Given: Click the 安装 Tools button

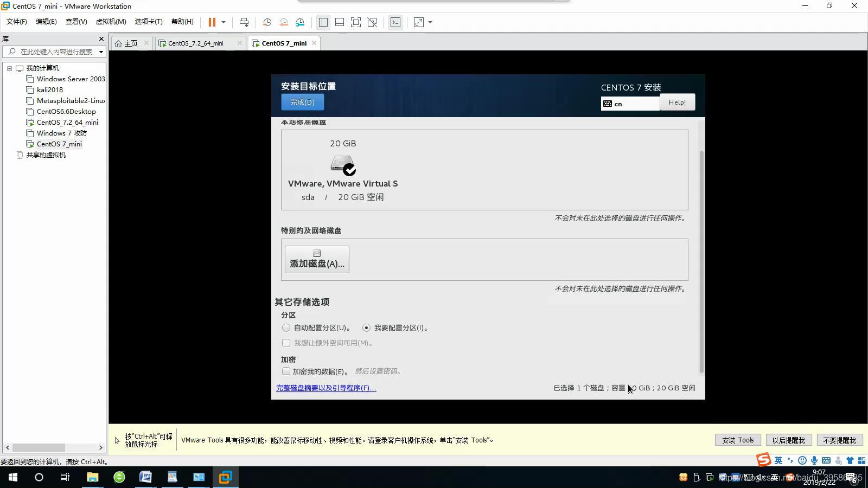Looking at the screenshot, I should pos(738,440).
